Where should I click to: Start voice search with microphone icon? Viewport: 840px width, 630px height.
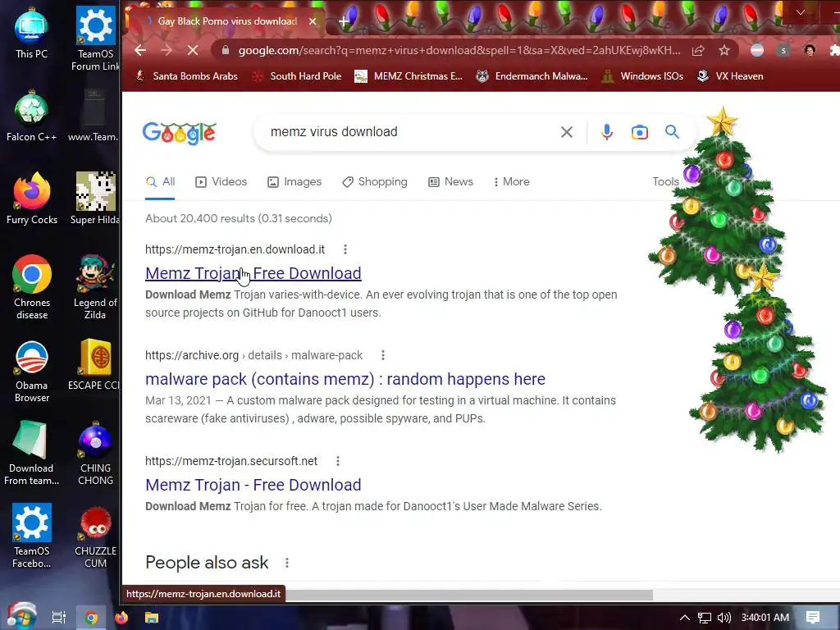[606, 132]
